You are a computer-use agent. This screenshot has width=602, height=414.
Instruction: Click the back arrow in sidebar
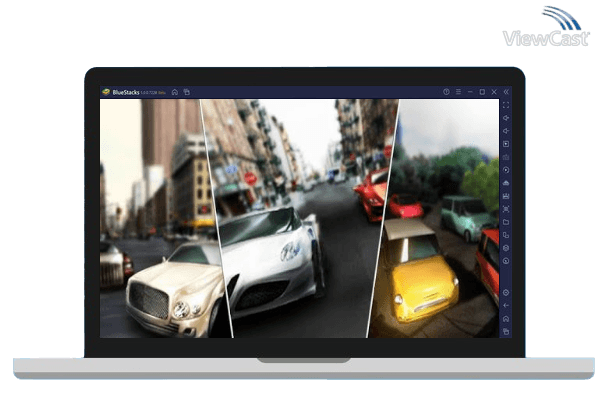tap(506, 305)
